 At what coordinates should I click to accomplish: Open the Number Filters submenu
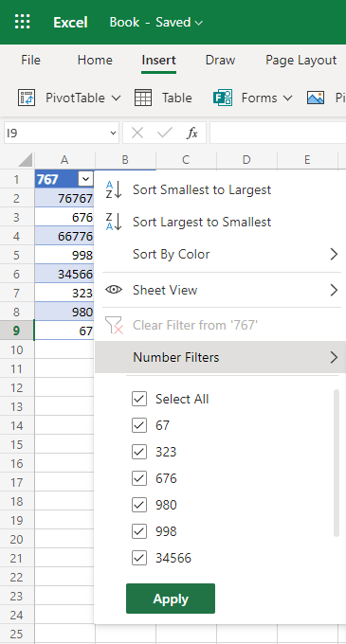tap(220, 357)
